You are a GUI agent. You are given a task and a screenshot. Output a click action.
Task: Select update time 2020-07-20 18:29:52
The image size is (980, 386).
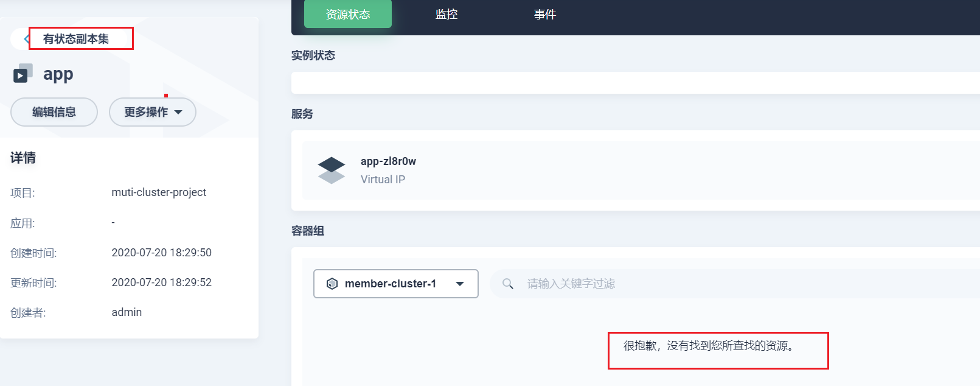point(162,282)
